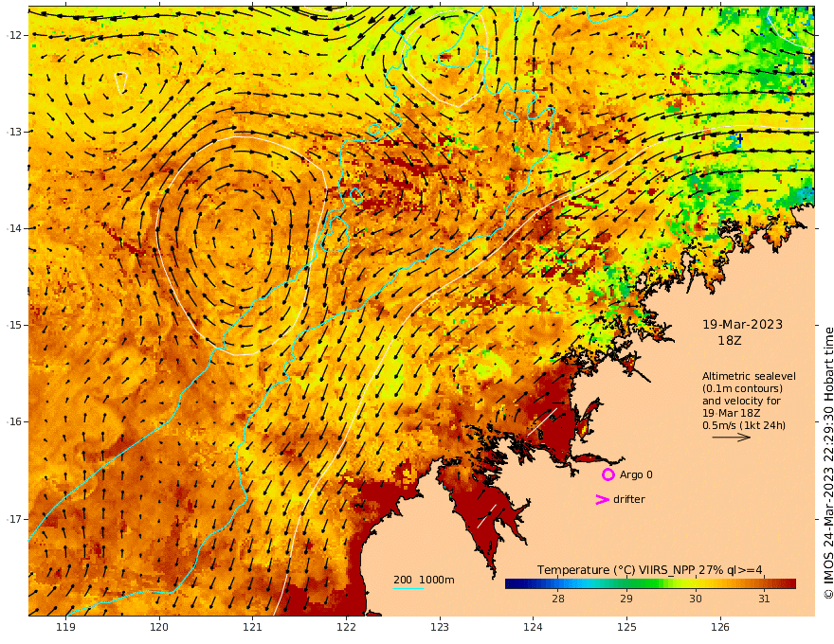Click longitude axis label '123'
Image resolution: width=834 pixels, height=644 pixels.
[440, 627]
